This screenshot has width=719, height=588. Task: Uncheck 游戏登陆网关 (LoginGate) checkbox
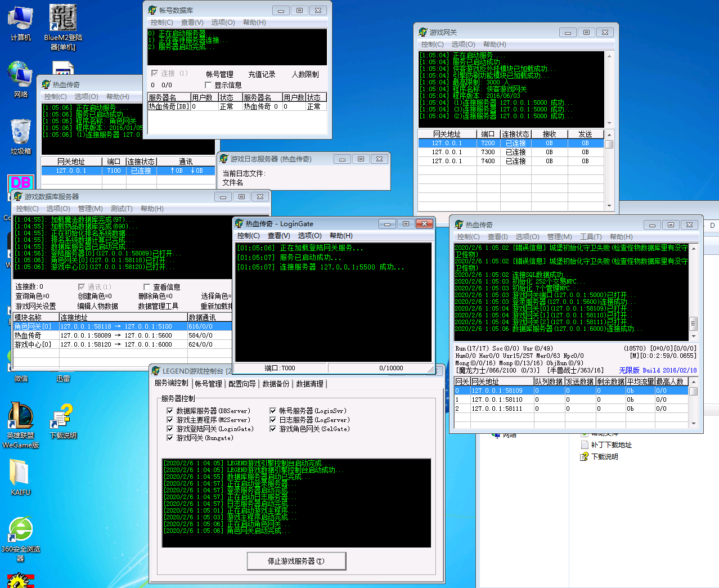pyautogui.click(x=170, y=429)
